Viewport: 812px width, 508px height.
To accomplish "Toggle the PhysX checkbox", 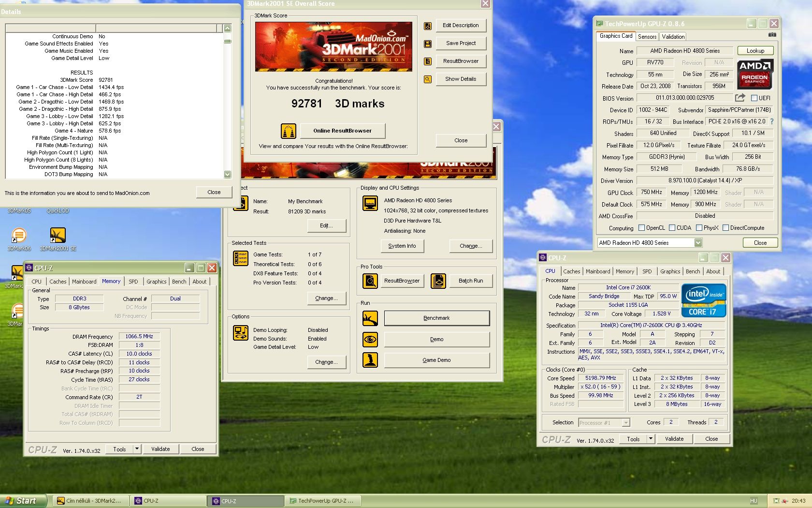I will (699, 228).
